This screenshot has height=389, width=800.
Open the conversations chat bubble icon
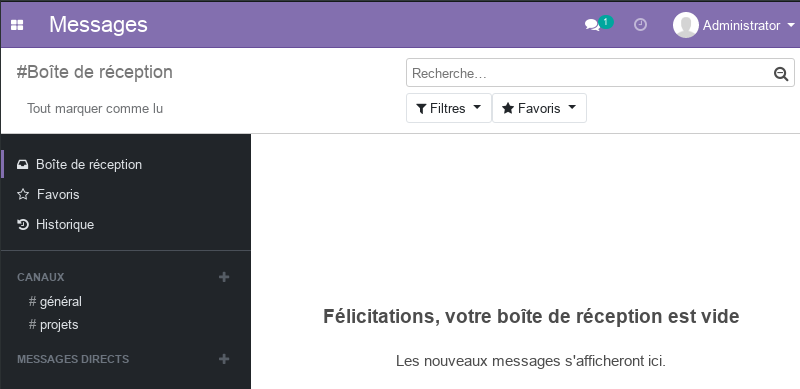[592, 25]
